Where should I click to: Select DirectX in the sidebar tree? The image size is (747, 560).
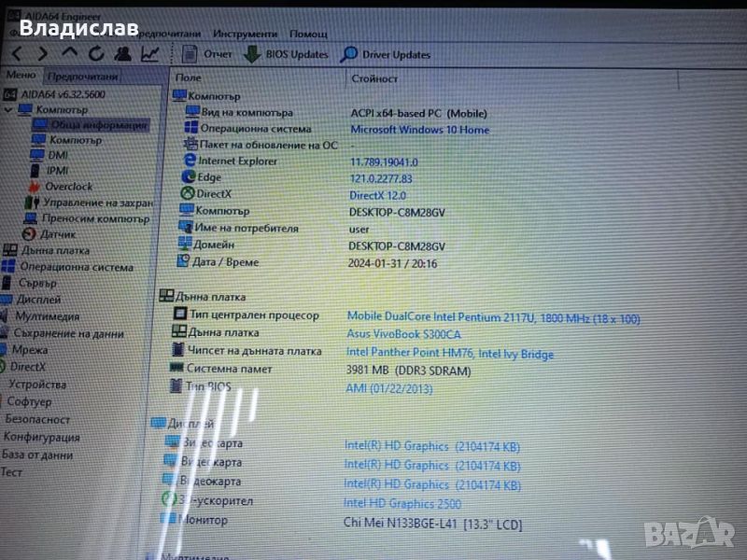coord(22,367)
